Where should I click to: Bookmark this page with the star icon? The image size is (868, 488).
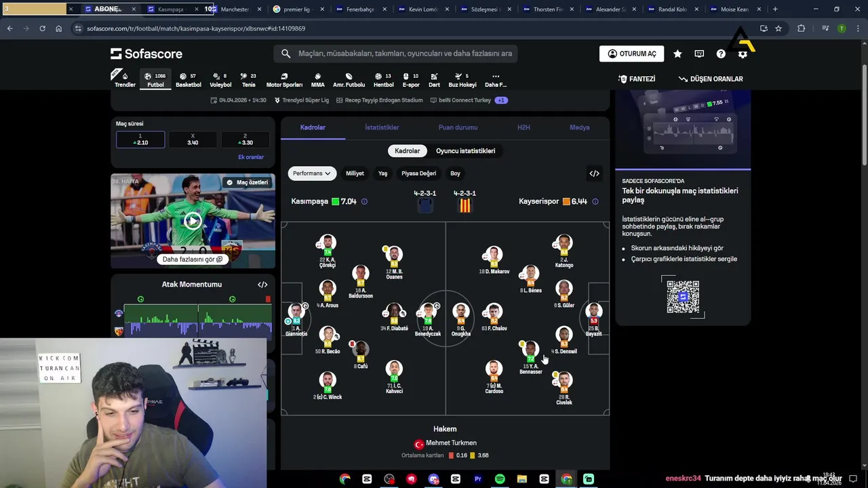(778, 28)
